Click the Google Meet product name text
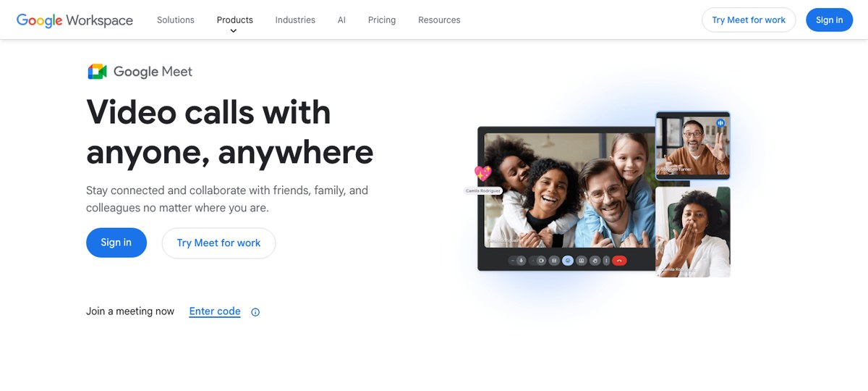Image resolution: width=868 pixels, height=391 pixels. click(x=153, y=72)
